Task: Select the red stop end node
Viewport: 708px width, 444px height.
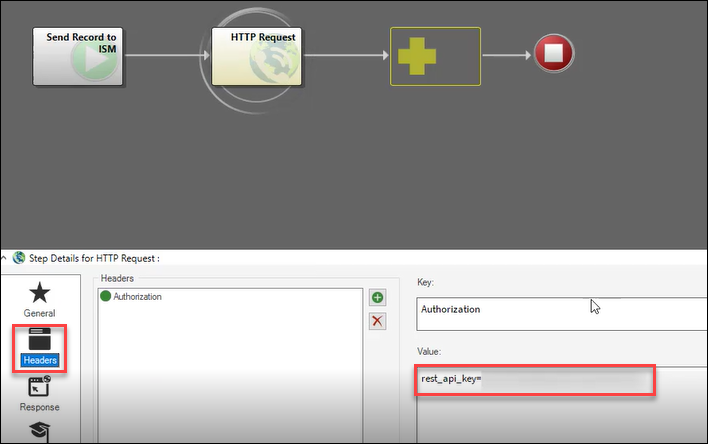Action: (x=552, y=54)
